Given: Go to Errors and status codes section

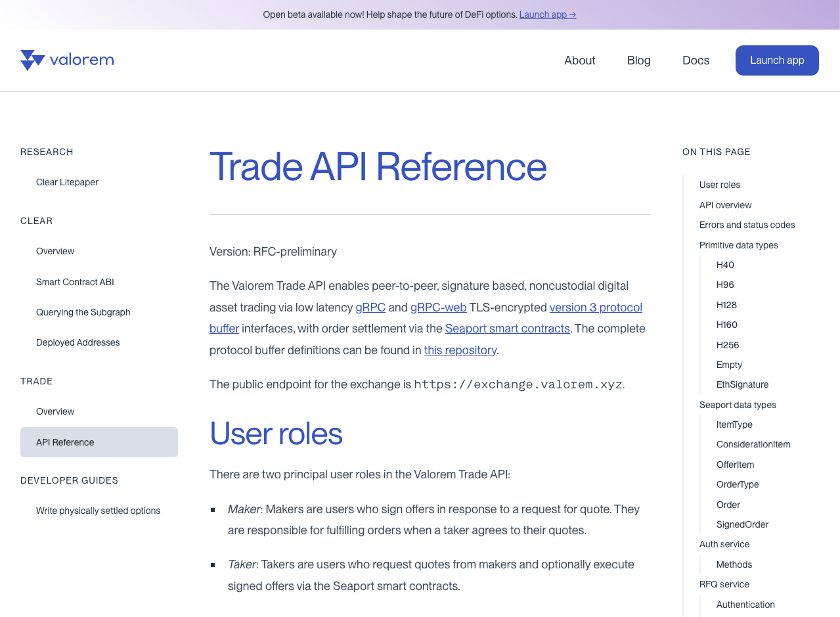Looking at the screenshot, I should click(x=747, y=225).
